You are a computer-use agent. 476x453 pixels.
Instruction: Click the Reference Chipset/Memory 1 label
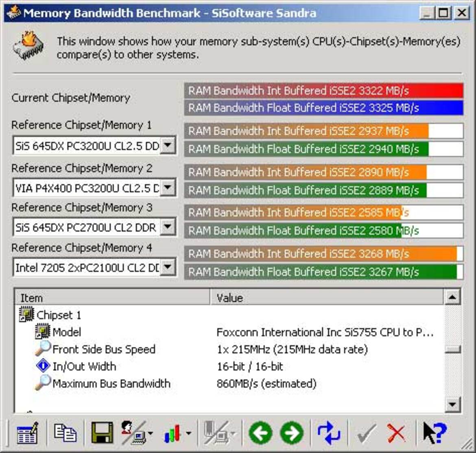pyautogui.click(x=81, y=125)
